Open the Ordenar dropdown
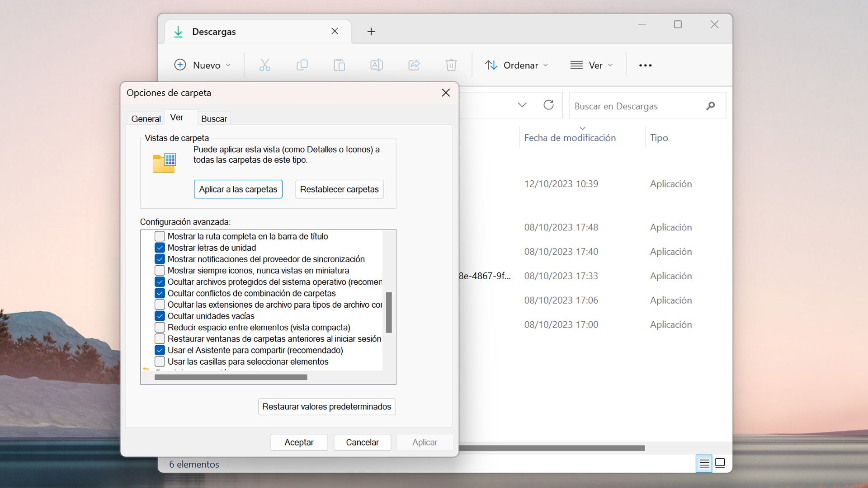Screen dimensions: 868x488 (x=516, y=65)
